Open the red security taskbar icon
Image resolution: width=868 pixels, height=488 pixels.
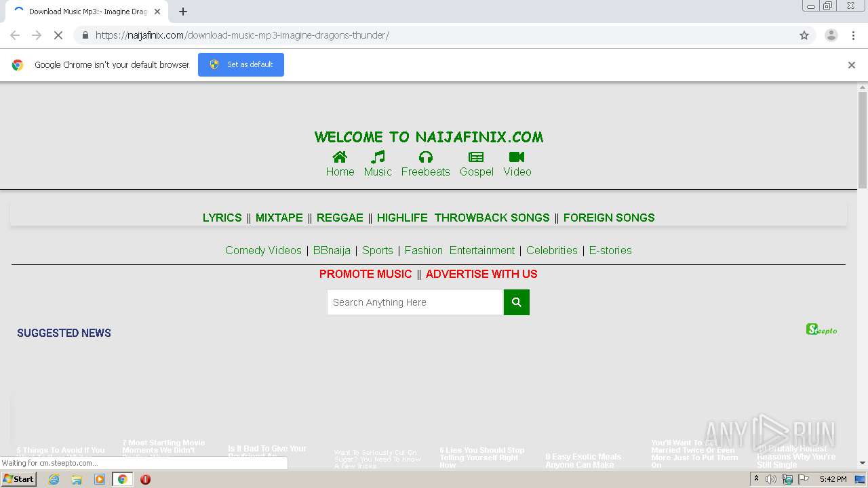tap(145, 479)
